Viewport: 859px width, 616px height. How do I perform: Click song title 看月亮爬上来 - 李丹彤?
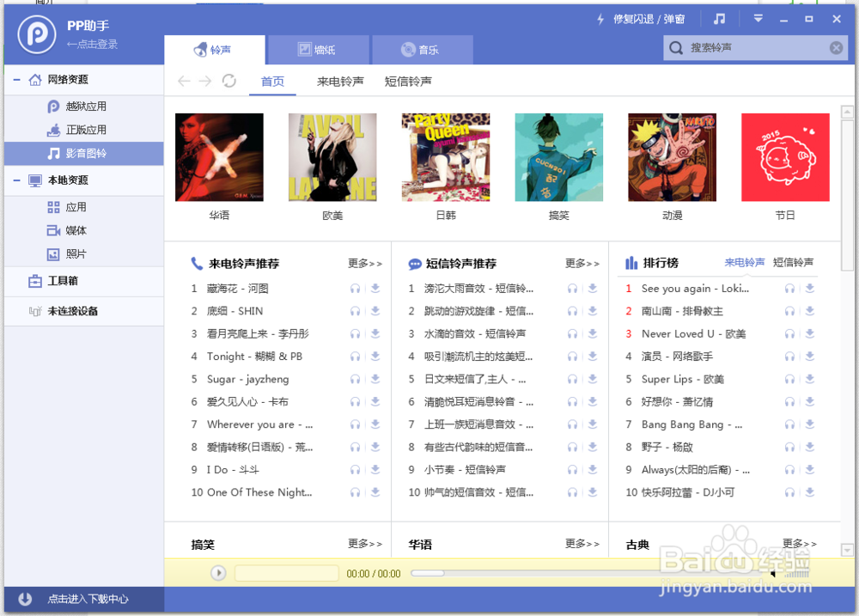click(258, 333)
